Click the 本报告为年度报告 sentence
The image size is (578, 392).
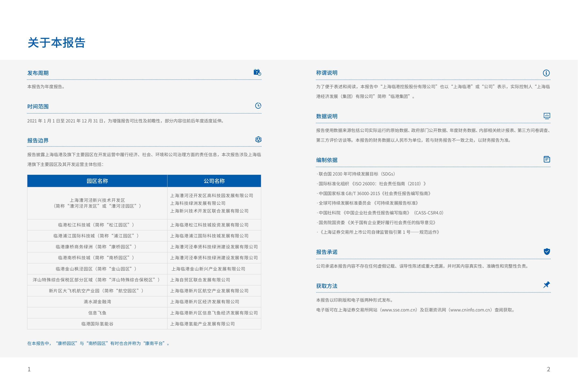tap(46, 87)
